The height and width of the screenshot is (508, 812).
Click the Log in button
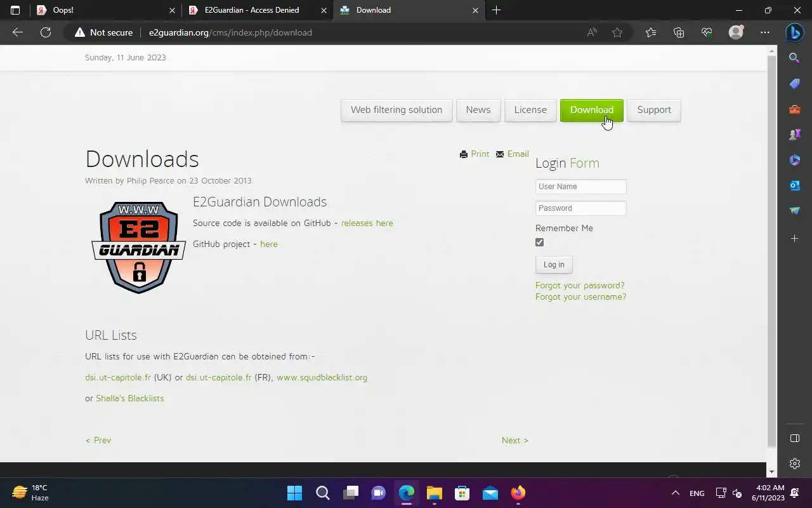[554, 265]
